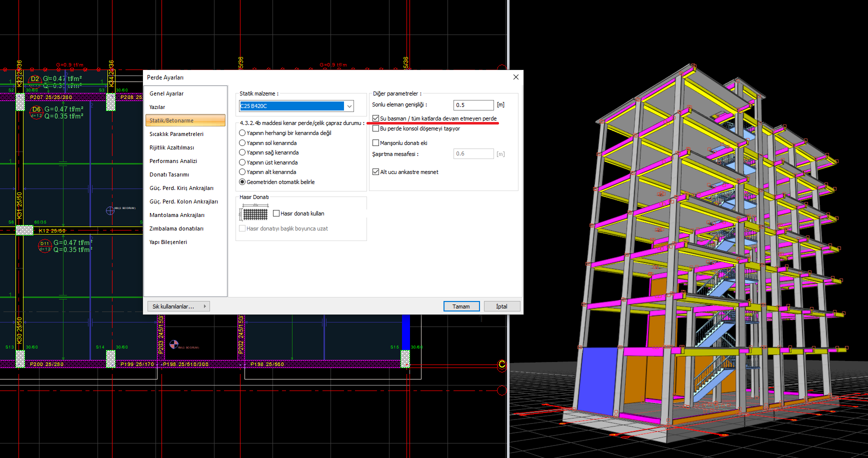Enable Hasır donatı kullan checkbox

click(276, 213)
